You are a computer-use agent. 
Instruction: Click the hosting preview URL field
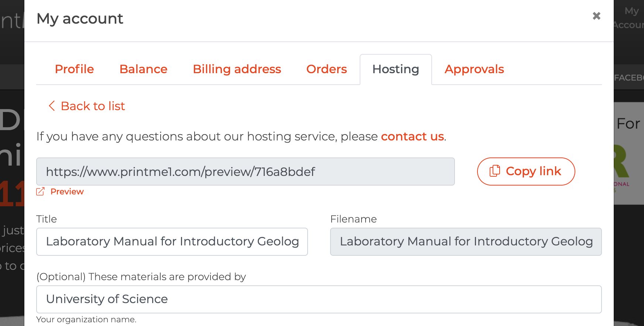tap(246, 172)
